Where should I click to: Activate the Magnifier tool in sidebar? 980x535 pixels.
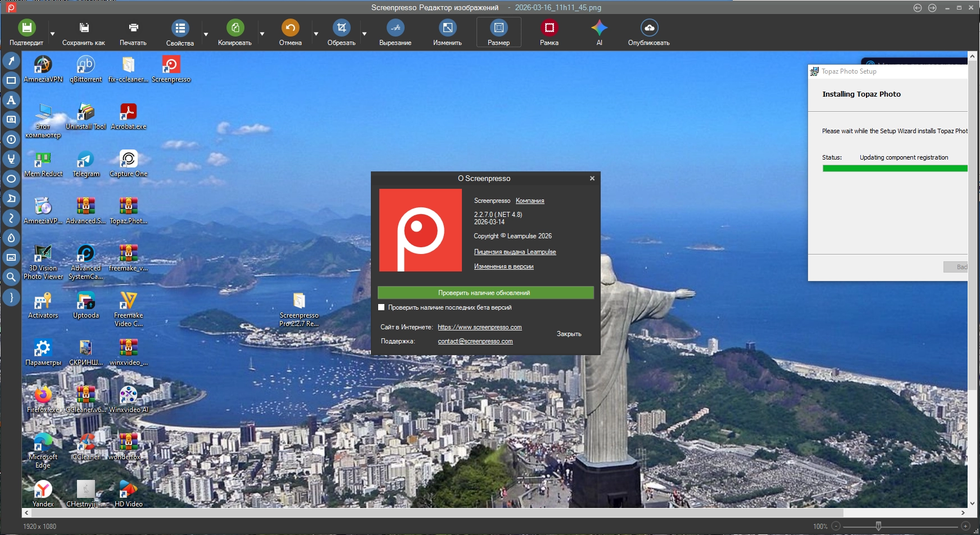pos(11,277)
